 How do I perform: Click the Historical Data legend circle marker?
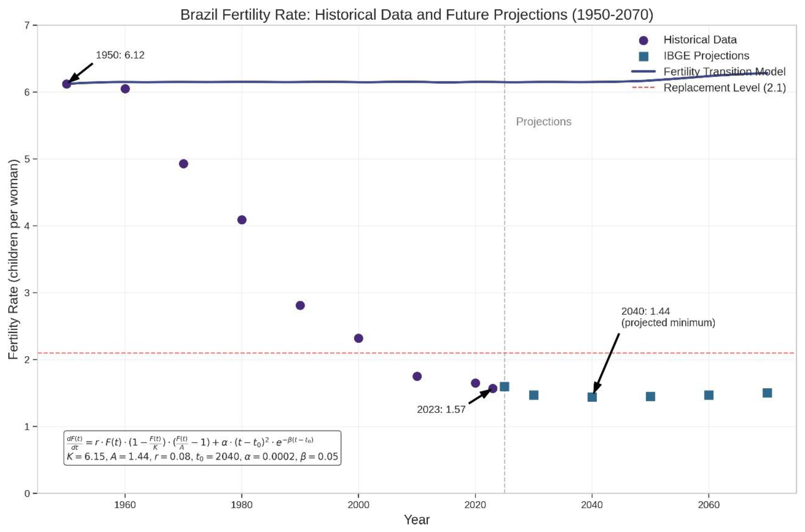tap(643, 40)
